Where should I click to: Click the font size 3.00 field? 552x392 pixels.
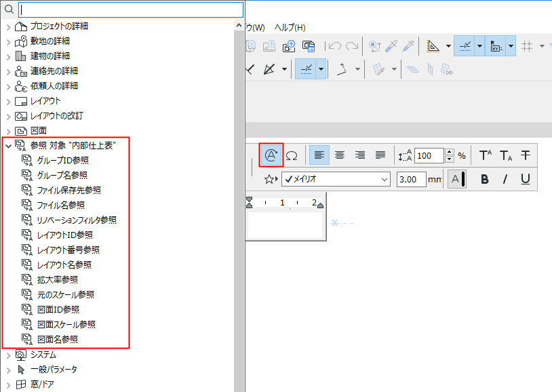click(411, 179)
